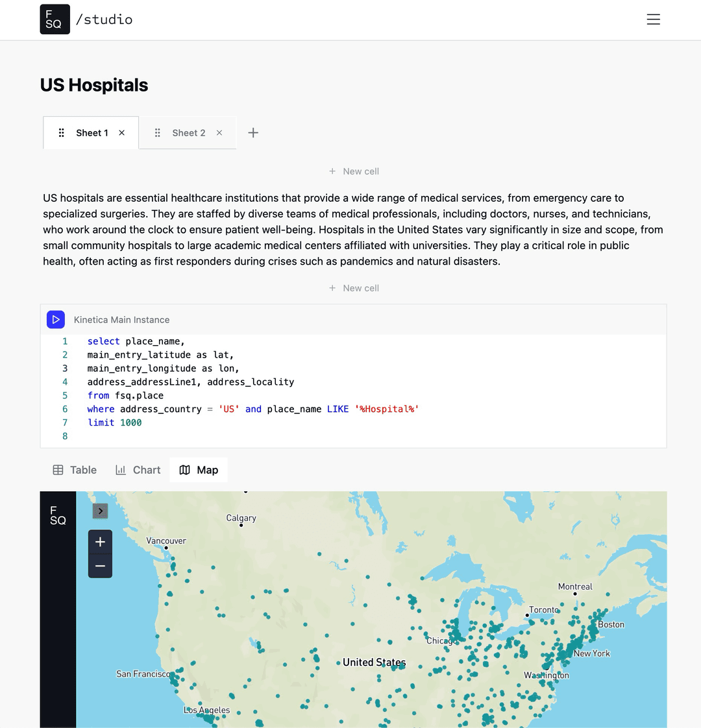Add a new cell above the text block

tap(354, 171)
